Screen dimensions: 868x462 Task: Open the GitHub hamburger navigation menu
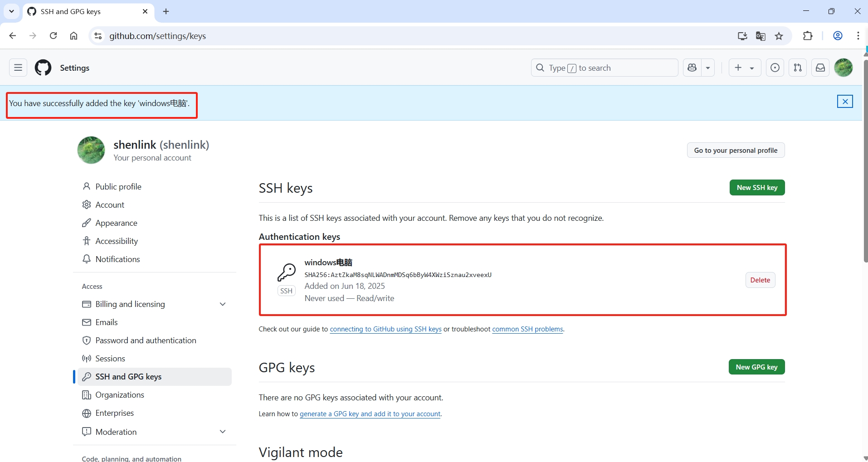click(x=18, y=68)
